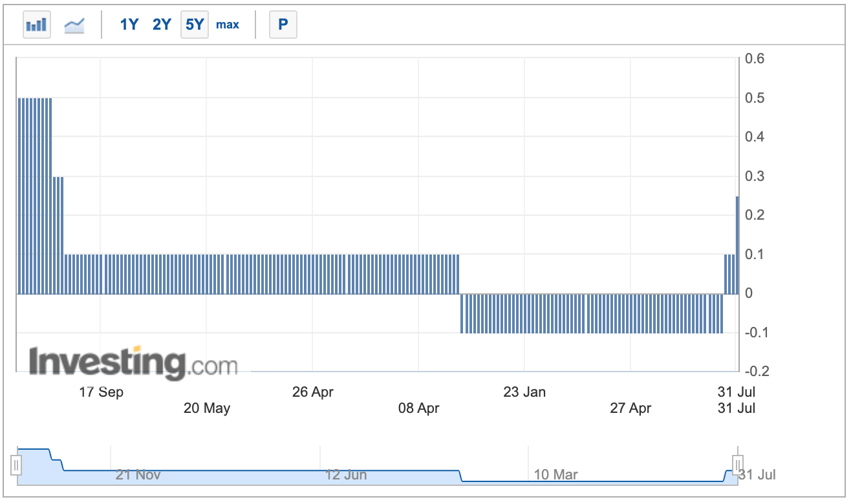This screenshot has width=851, height=504.
Task: Click the 26 Apr x-axis label
Action: pos(313,392)
